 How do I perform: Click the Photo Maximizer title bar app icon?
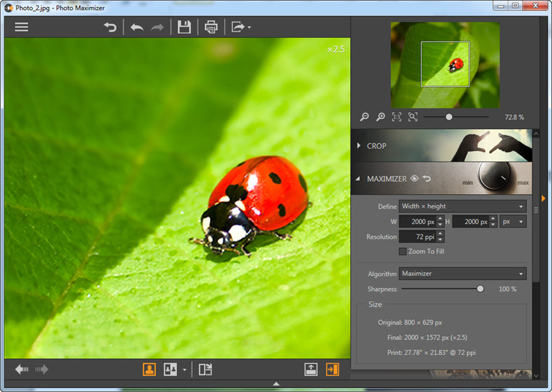pos(8,8)
